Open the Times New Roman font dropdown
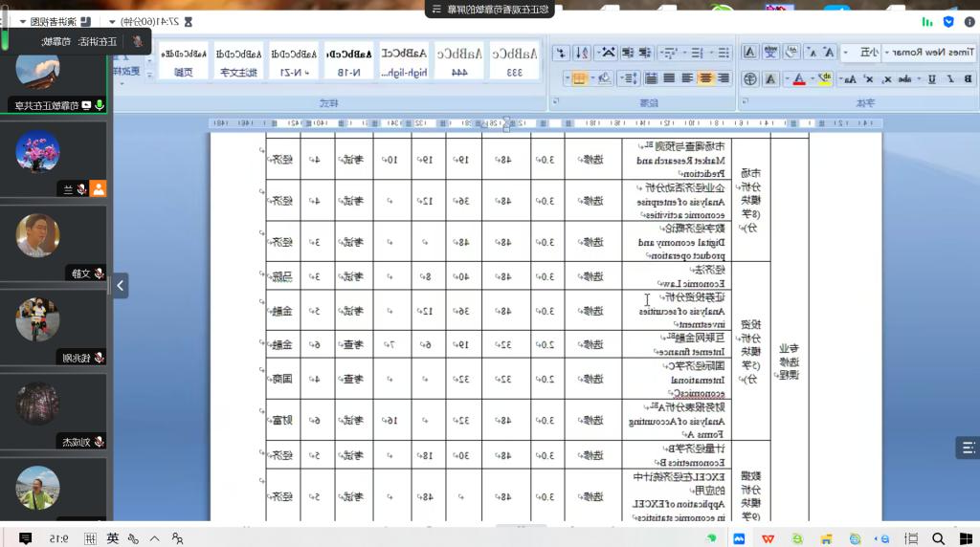 tap(928, 53)
